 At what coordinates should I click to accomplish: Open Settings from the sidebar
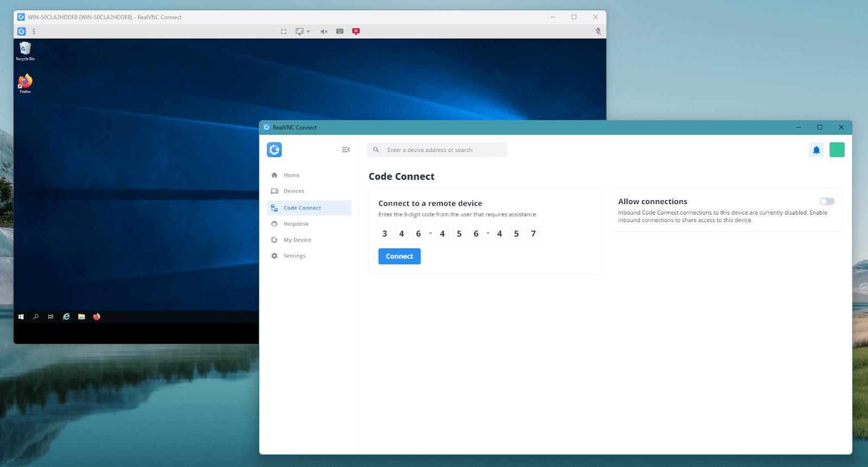click(294, 256)
